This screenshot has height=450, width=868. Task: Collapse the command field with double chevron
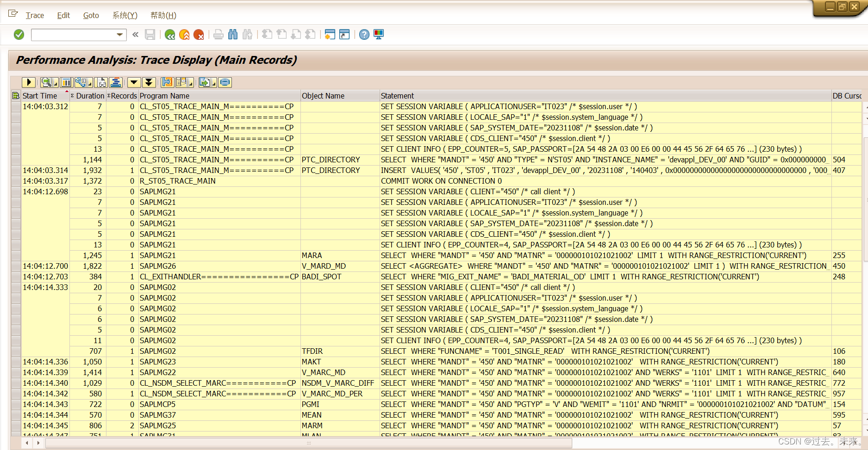click(135, 34)
